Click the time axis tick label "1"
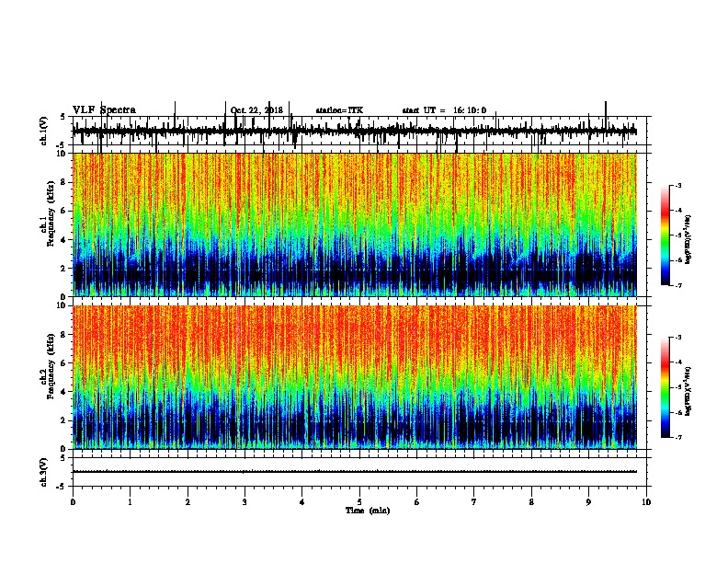The height and width of the screenshot is (563, 728). [x=130, y=502]
